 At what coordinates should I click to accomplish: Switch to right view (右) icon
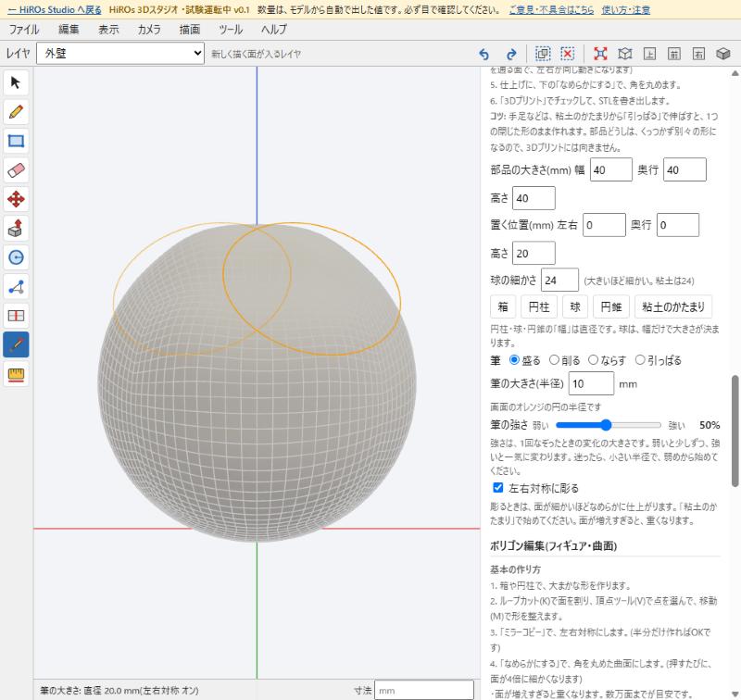[698, 54]
